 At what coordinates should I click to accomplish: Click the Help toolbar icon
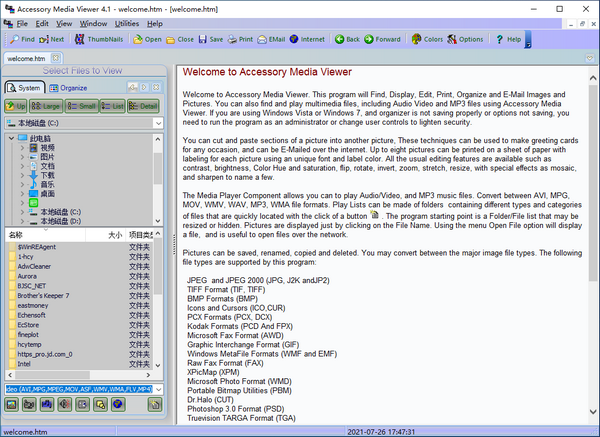pyautogui.click(x=508, y=39)
